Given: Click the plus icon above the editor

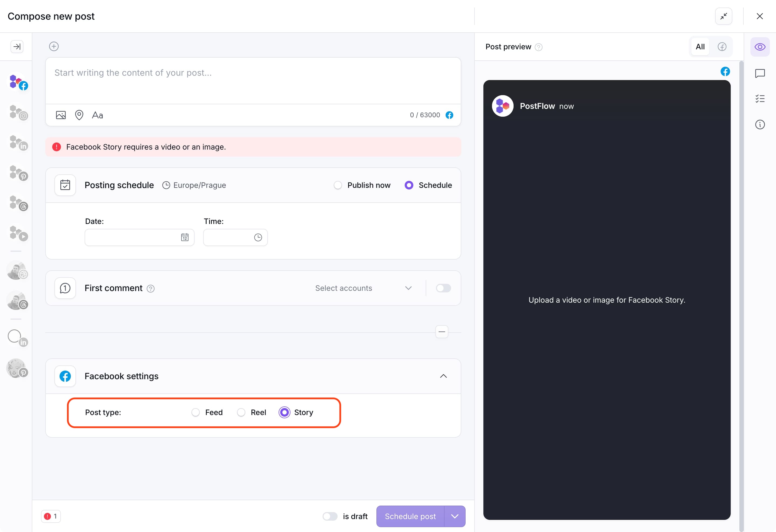Looking at the screenshot, I should 54,46.
